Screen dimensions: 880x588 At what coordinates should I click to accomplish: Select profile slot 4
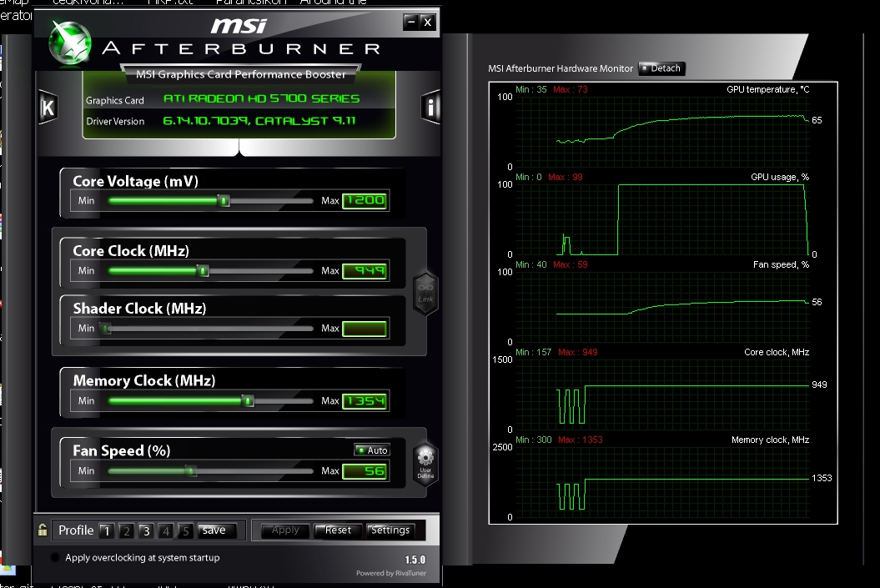coord(165,530)
